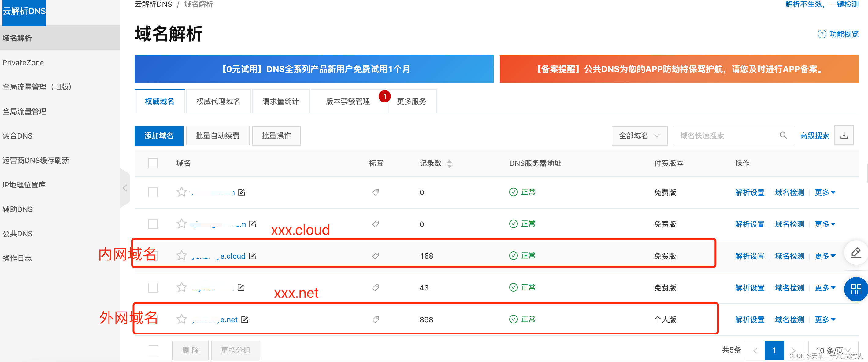Open the 更多服务 tab
The height and width of the screenshot is (362, 868).
pos(411,101)
